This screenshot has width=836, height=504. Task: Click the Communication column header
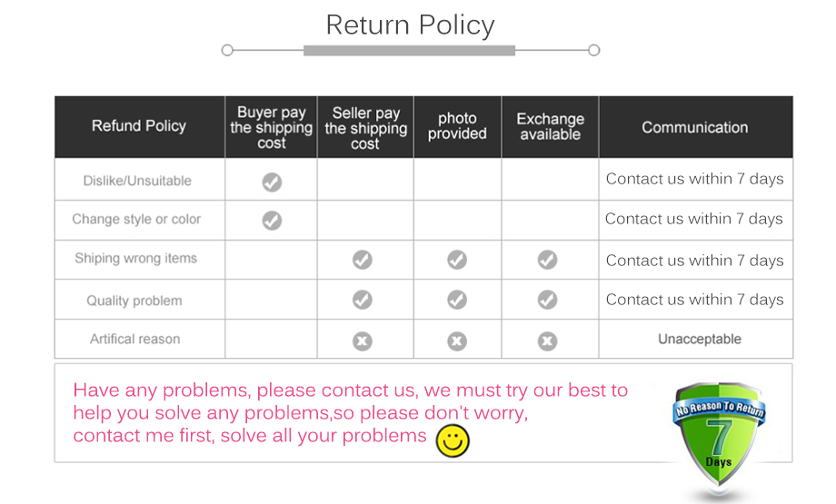[x=695, y=127]
